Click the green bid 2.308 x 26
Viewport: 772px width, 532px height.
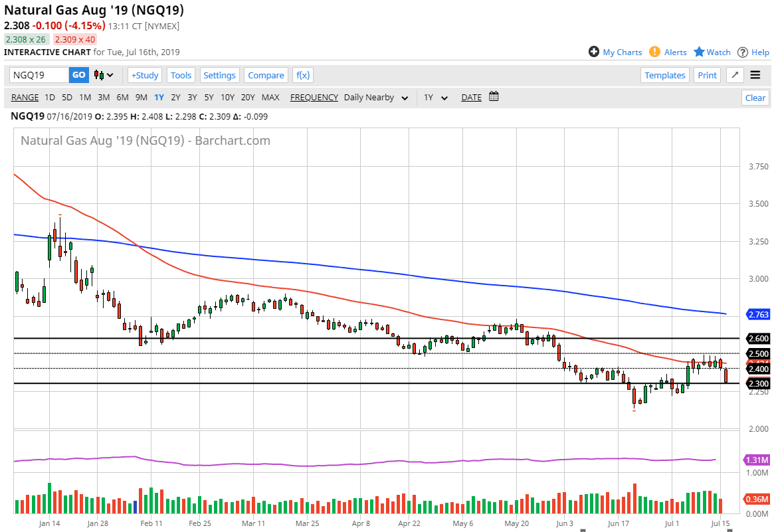[x=26, y=39]
